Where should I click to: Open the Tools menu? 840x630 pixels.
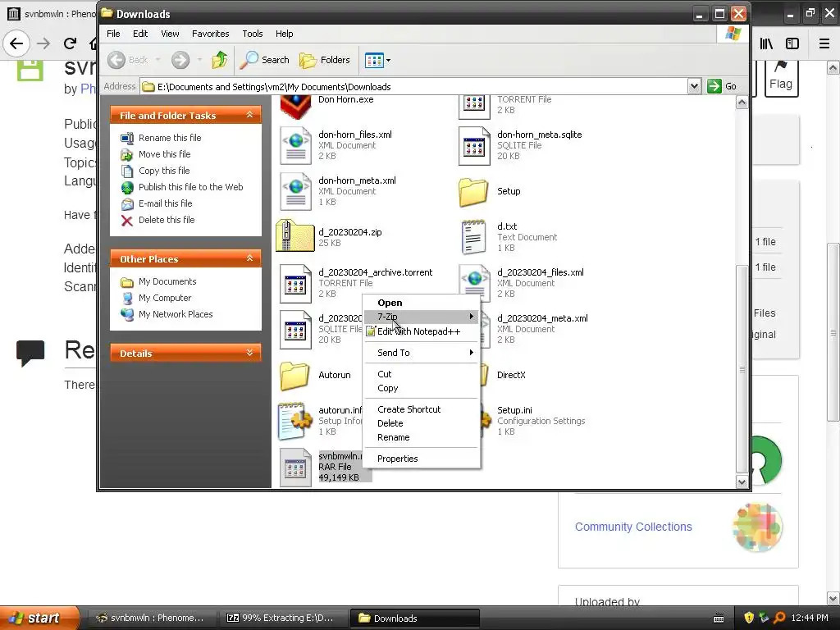point(253,33)
